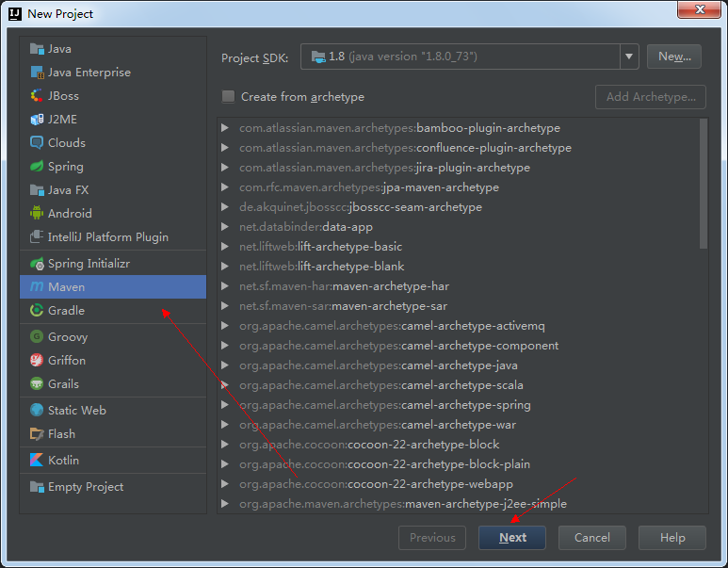Close the New Project dialog
The height and width of the screenshot is (568, 728).
[x=699, y=9]
